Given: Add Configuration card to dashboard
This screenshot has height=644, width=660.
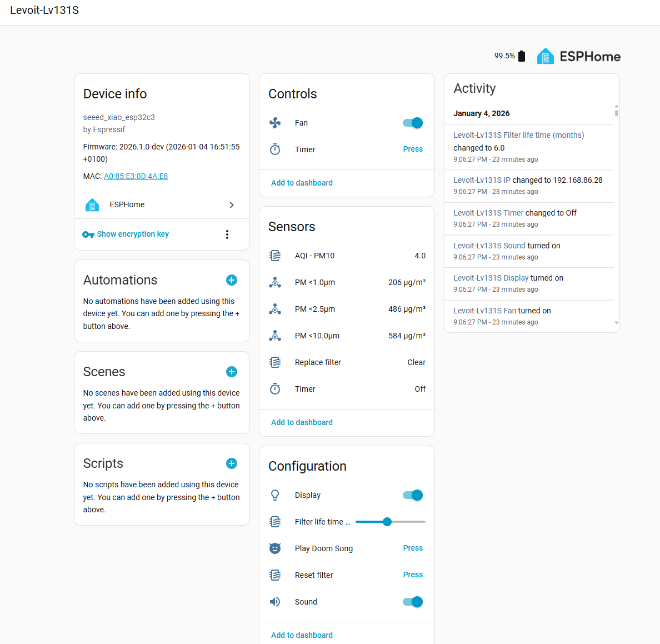Looking at the screenshot, I should coord(301,635).
